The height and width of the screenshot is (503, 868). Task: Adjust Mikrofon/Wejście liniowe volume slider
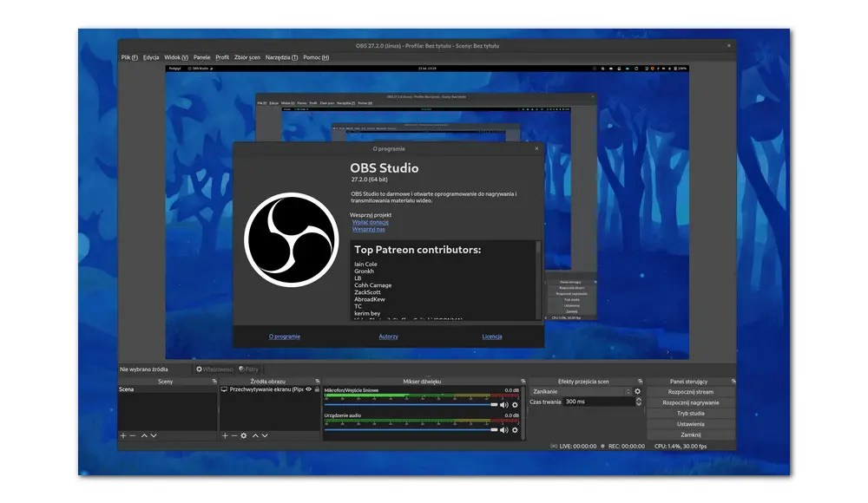pos(411,405)
